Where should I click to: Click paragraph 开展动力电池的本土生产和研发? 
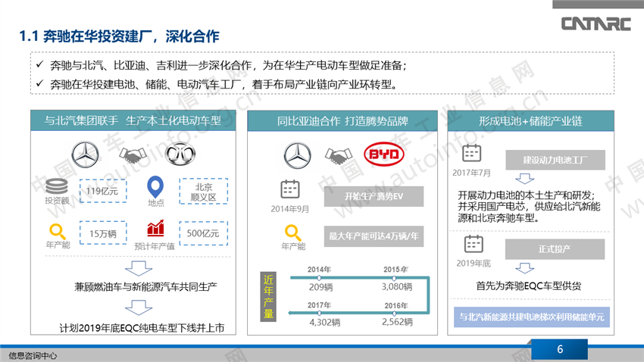(x=529, y=206)
